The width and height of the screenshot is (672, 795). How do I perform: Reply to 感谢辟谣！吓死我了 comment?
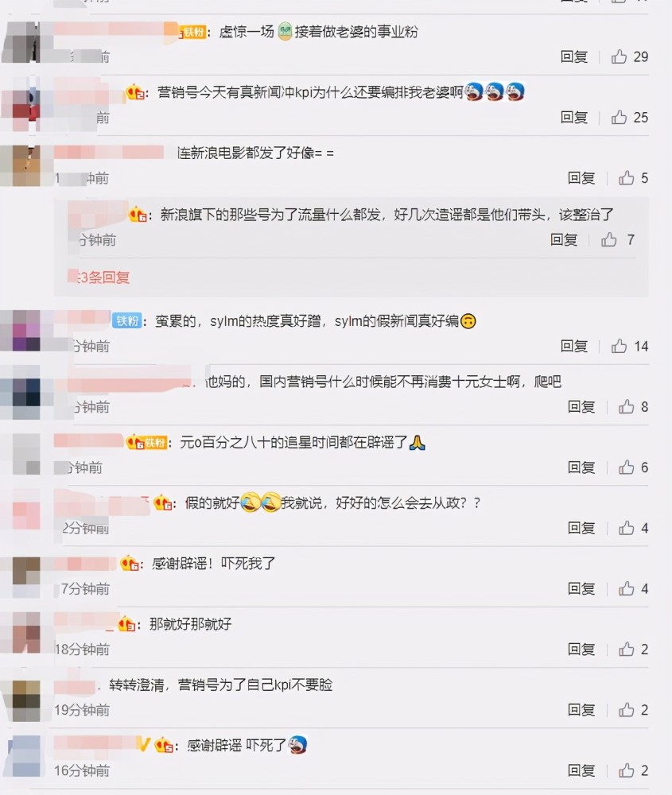pos(581,588)
